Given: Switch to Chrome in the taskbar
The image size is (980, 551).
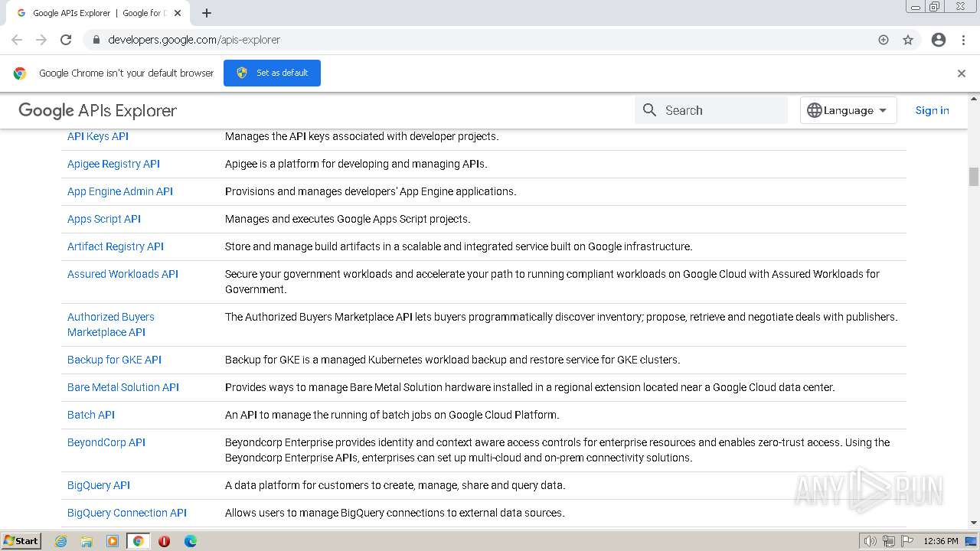Looking at the screenshot, I should pyautogui.click(x=139, y=541).
